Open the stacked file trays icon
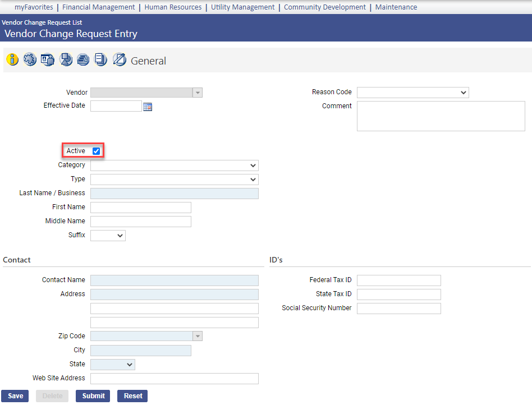Image resolution: width=532 pixels, height=405 pixels. (x=83, y=59)
